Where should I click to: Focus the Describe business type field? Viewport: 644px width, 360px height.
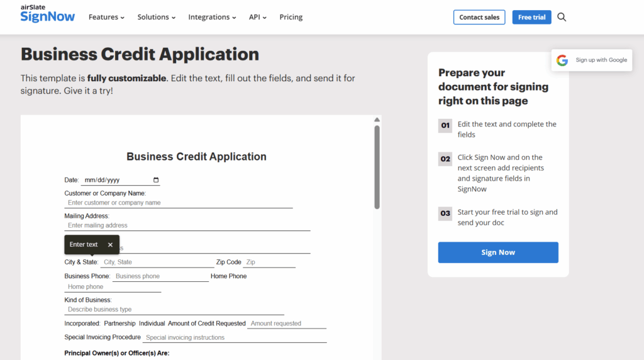point(174,310)
